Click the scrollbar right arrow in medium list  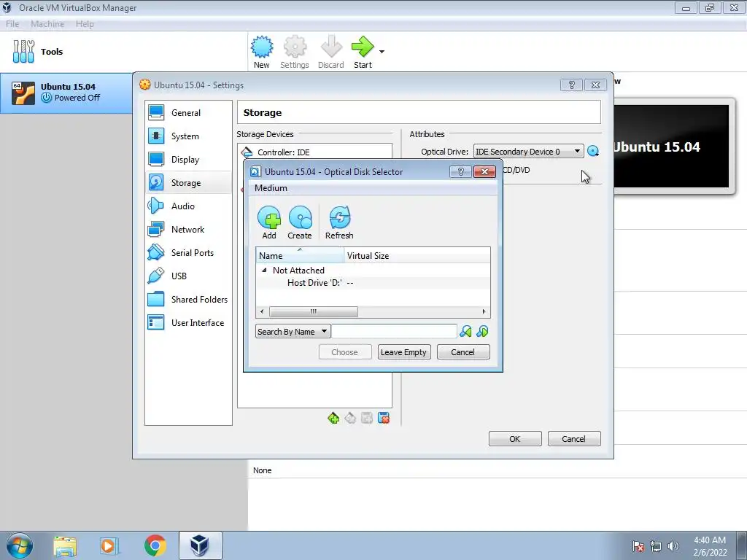(x=484, y=311)
